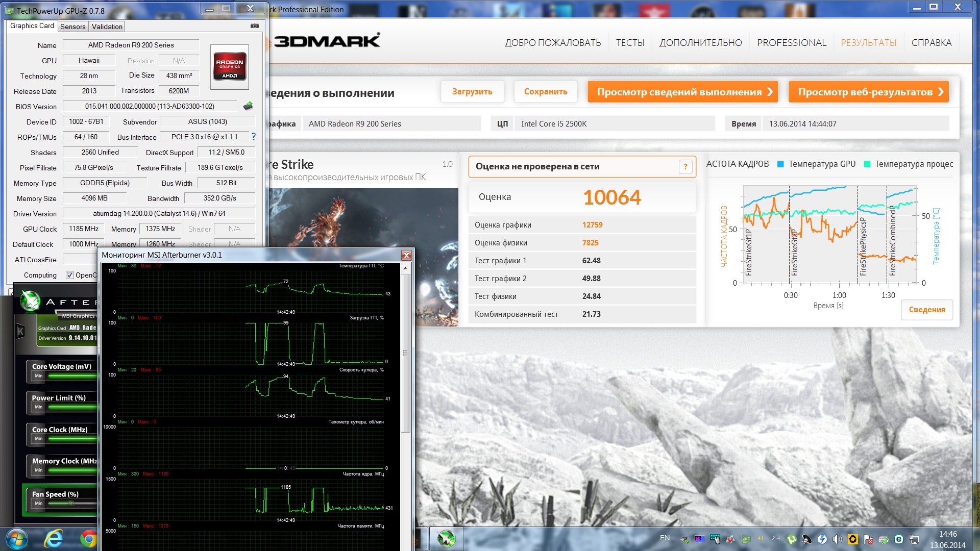Launch Google Chrome from the taskbar
Image resolution: width=980 pixels, height=551 pixels.
(x=89, y=539)
